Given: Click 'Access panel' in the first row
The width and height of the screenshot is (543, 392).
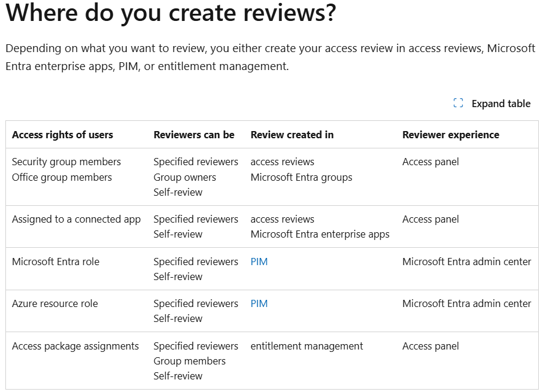Looking at the screenshot, I should coord(430,162).
